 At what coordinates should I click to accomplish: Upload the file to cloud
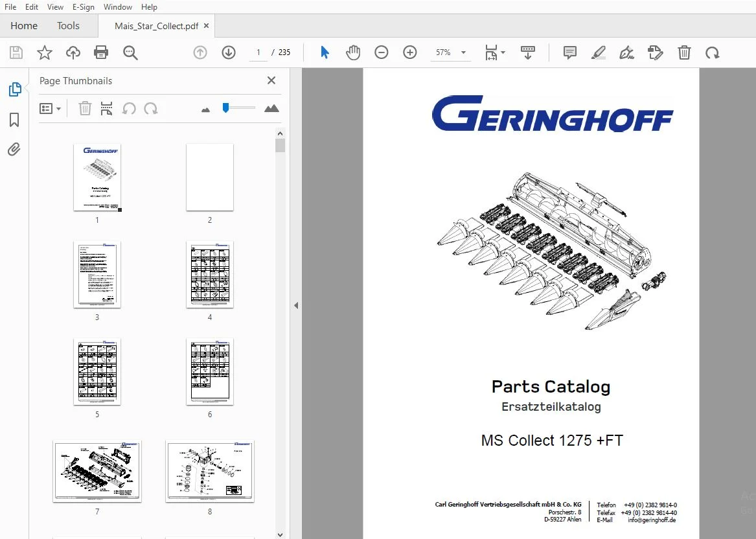[73, 52]
